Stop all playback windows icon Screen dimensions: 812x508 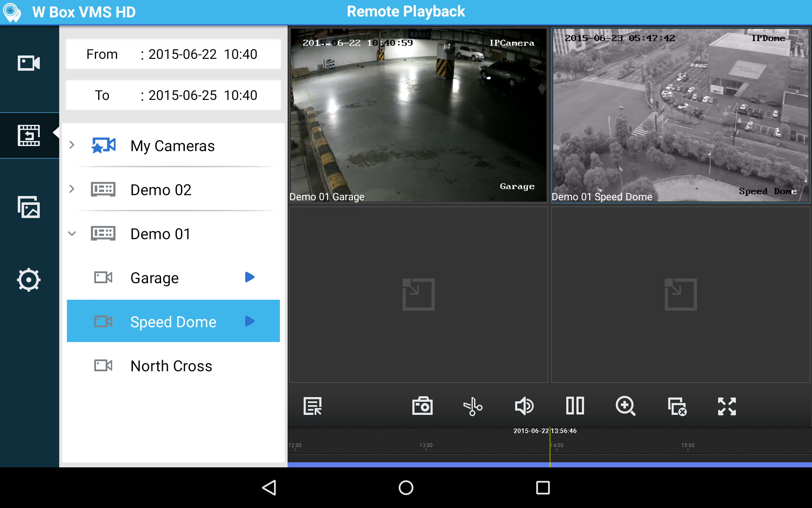[677, 406]
